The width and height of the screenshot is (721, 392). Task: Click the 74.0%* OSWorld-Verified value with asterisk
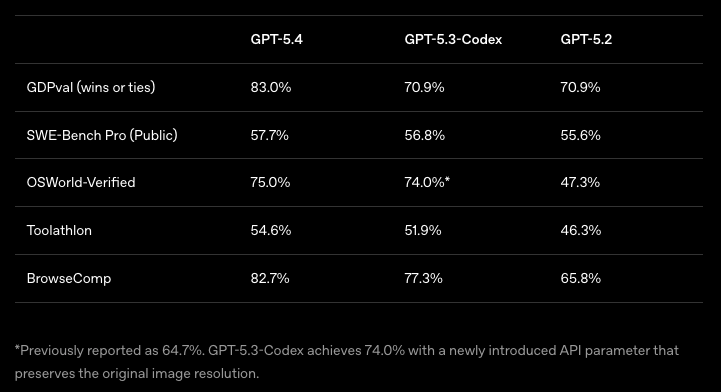tap(427, 182)
